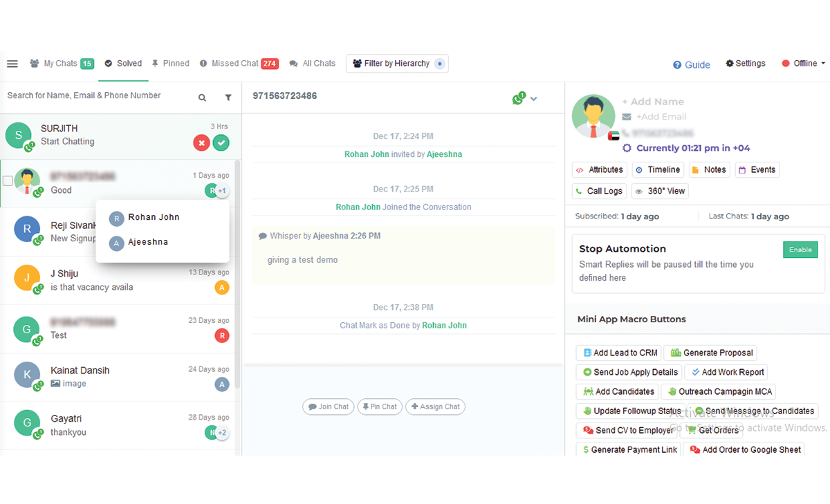The width and height of the screenshot is (830, 504).
Task: View Call Logs for this contact
Action: coord(599,191)
